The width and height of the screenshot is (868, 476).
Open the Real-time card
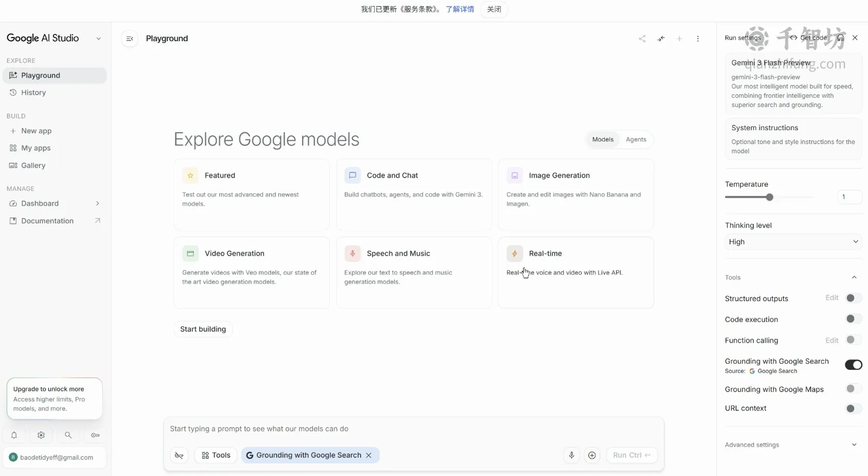click(x=576, y=272)
